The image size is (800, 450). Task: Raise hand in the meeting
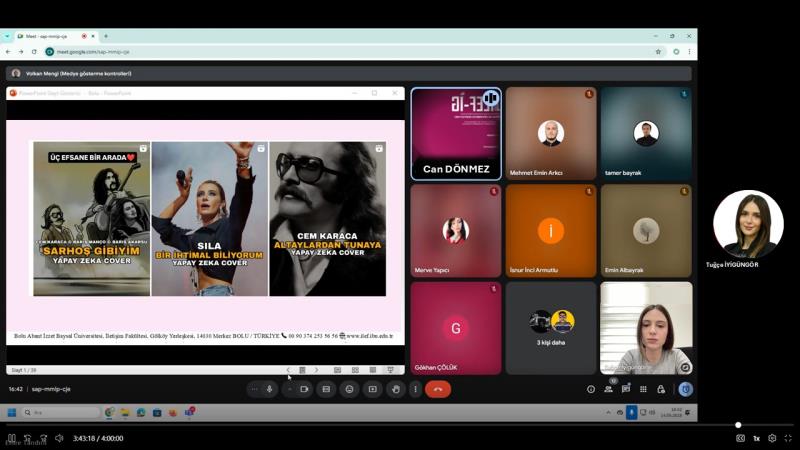click(396, 389)
